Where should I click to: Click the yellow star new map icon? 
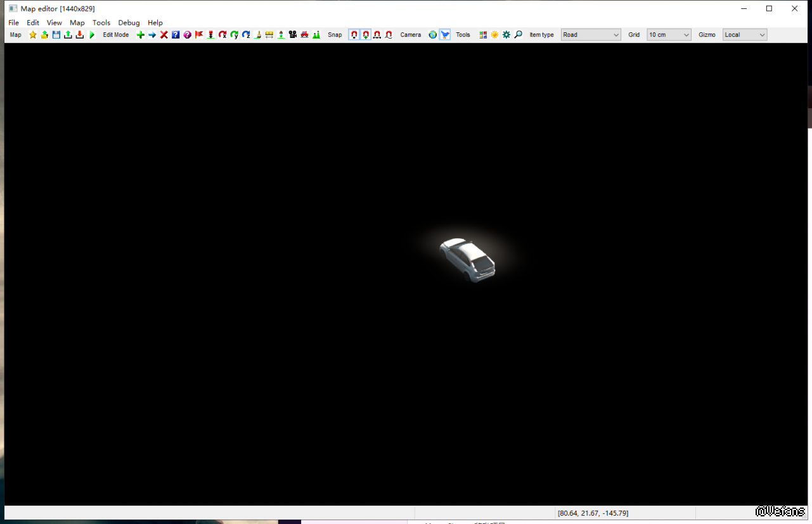tap(33, 35)
